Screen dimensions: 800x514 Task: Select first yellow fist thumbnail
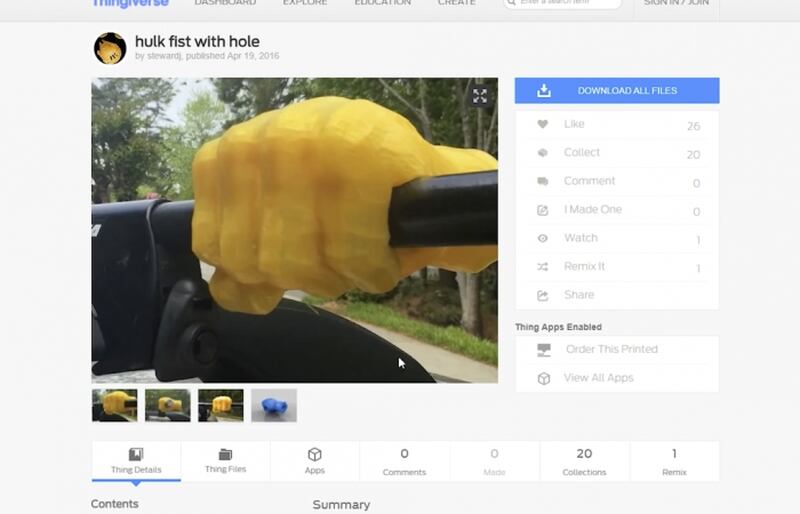click(x=115, y=405)
